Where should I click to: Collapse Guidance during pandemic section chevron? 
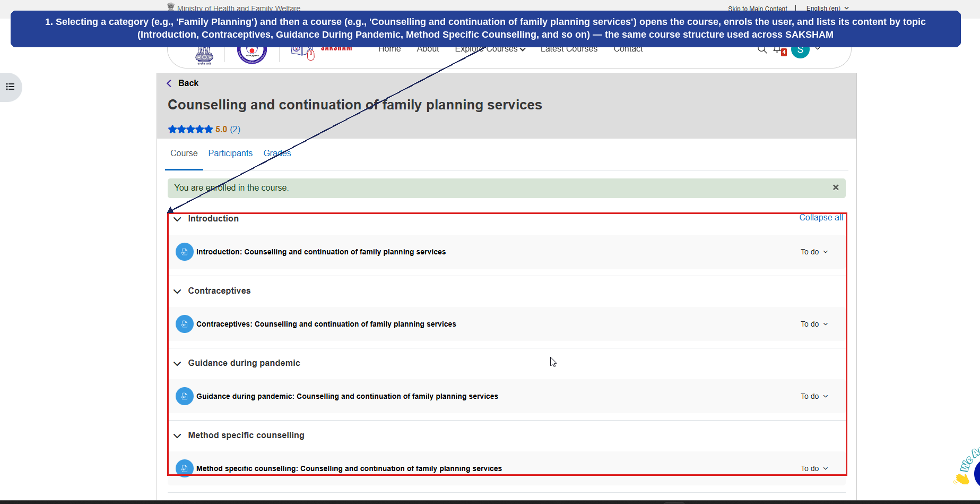click(177, 363)
